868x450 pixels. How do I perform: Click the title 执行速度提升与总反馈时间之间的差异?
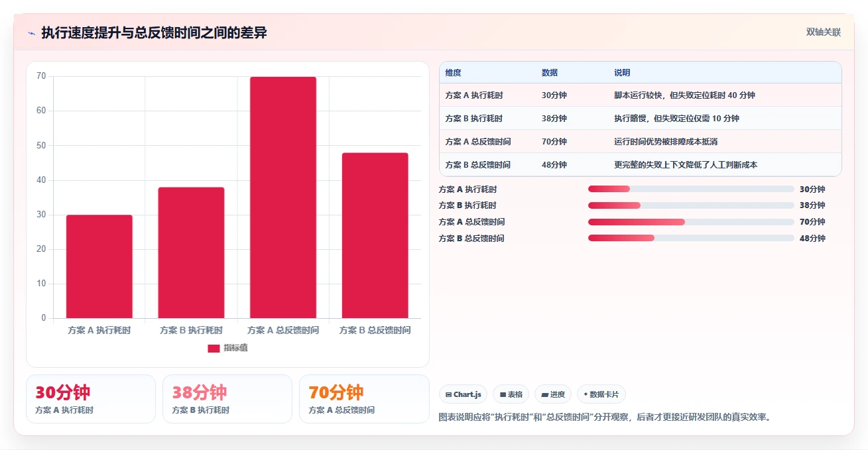[x=154, y=33]
